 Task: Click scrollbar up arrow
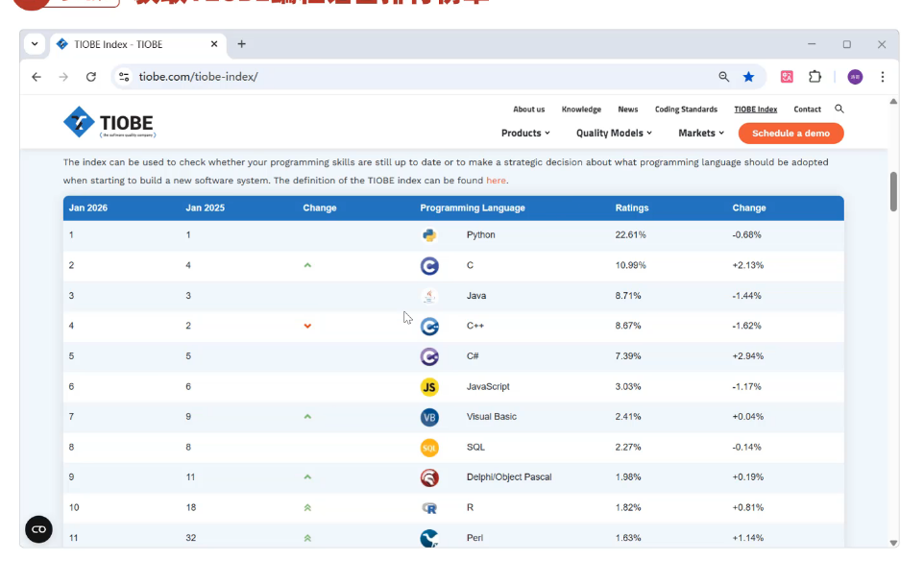click(x=893, y=102)
